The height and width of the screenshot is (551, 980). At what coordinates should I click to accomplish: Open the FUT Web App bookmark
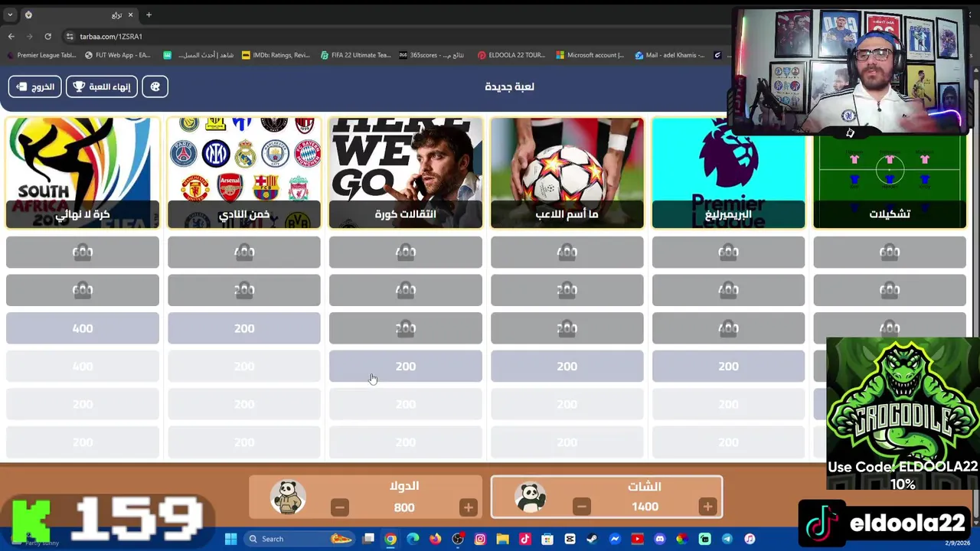tap(118, 55)
